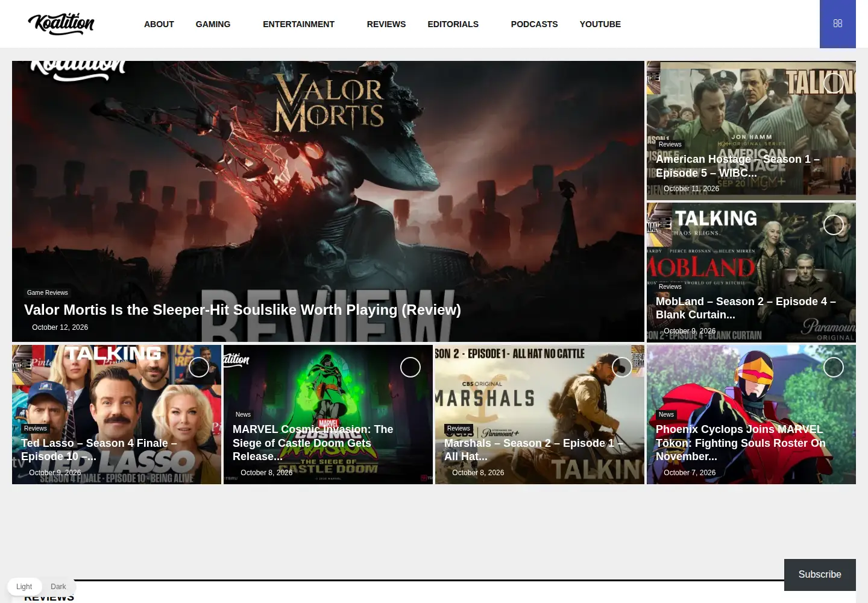This screenshot has width=868, height=603.
Task: Click the Koalition logo in the header
Action: (61, 24)
